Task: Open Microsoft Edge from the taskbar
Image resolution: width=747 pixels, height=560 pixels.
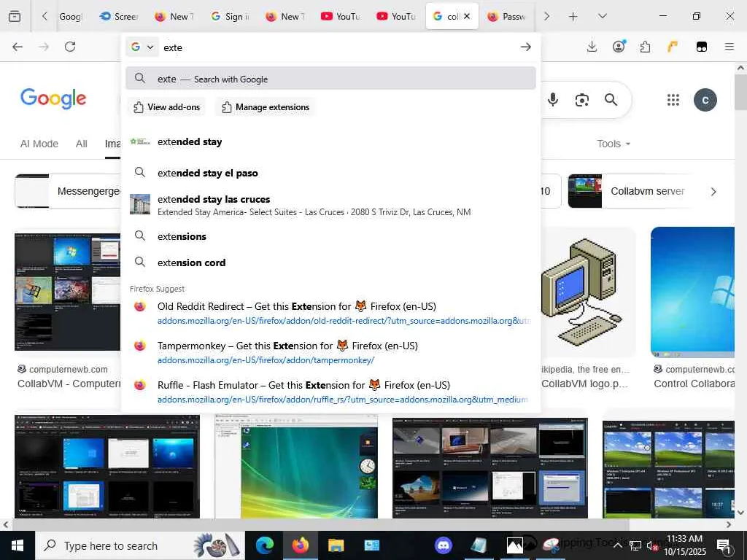Action: tap(265, 545)
